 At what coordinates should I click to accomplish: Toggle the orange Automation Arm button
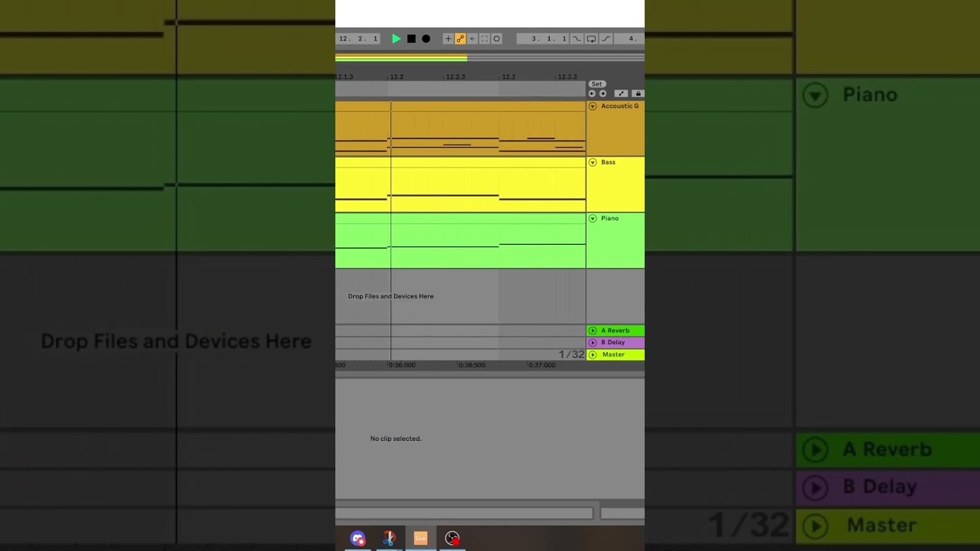460,39
